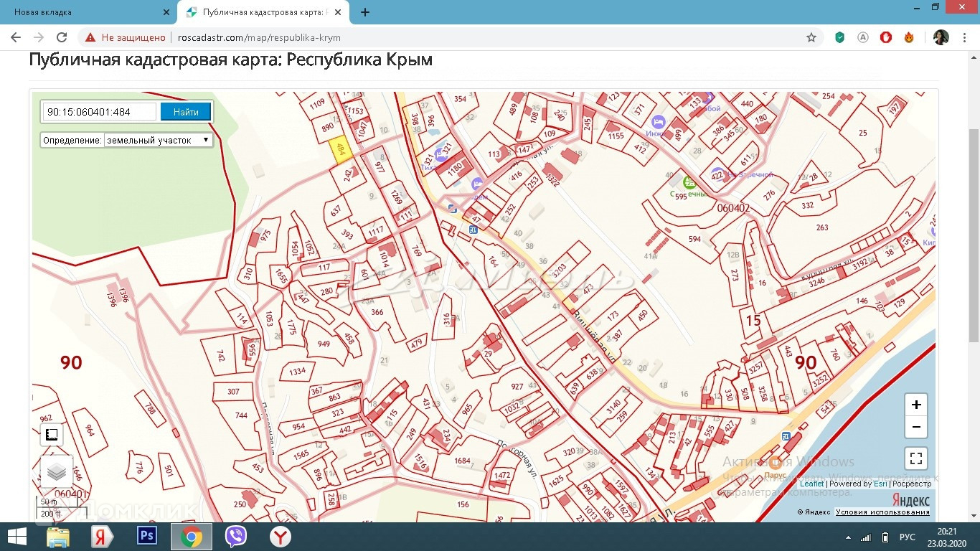This screenshot has width=980, height=551.
Task: Click the cadastral number input field
Action: coord(100,112)
